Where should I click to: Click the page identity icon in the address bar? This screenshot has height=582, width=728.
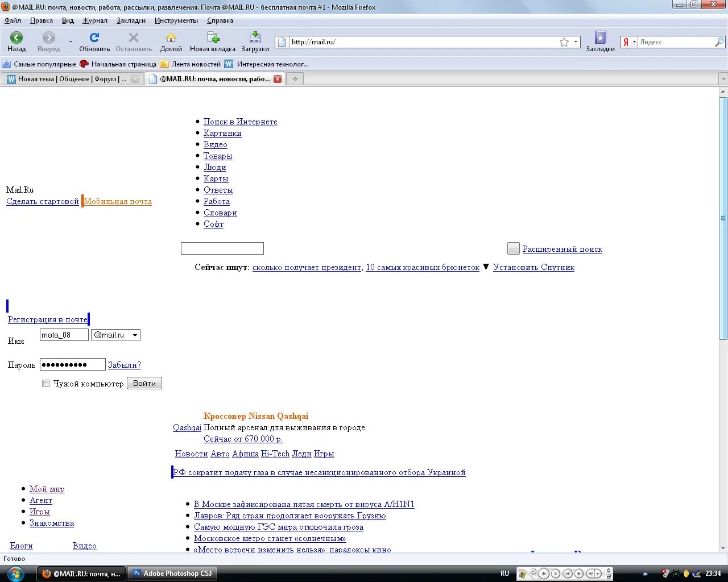[282, 42]
